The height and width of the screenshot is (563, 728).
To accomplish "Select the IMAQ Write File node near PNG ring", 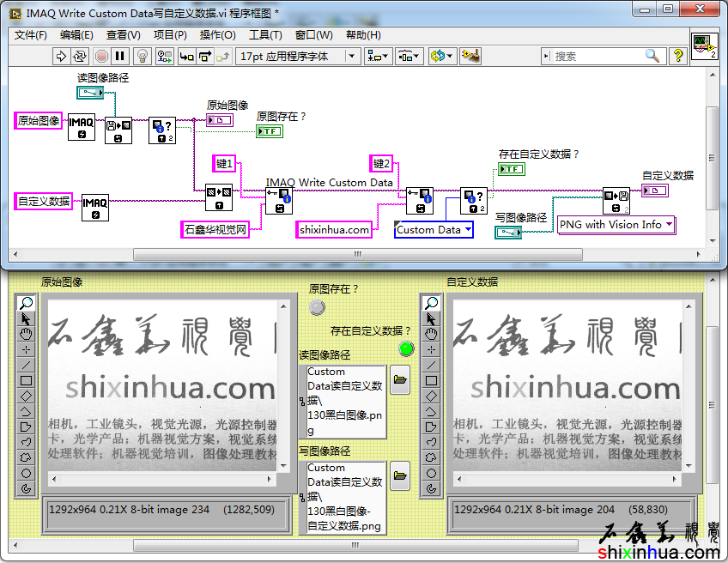I will [616, 201].
